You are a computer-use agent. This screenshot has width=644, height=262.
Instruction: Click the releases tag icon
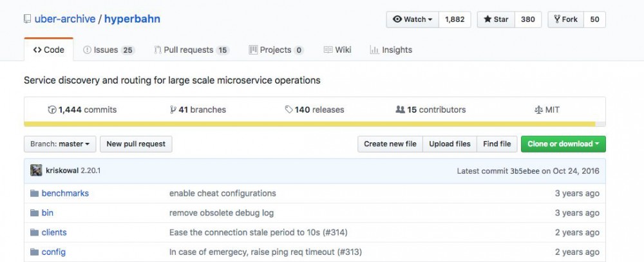tap(289, 110)
